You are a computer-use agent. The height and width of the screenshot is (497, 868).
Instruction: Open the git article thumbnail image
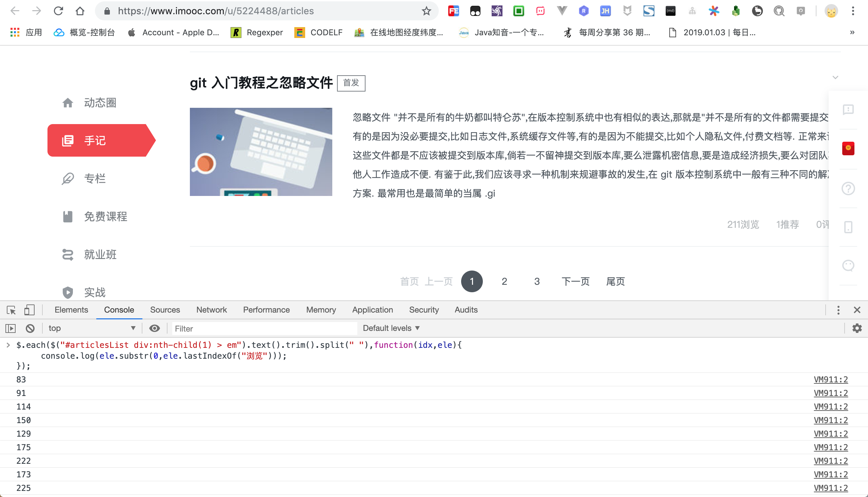[261, 152]
